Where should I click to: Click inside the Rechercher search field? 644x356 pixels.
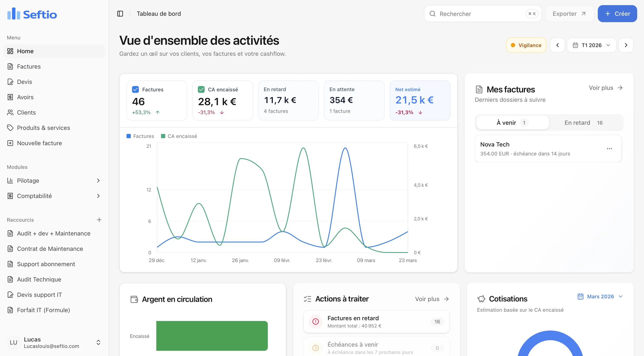(475, 14)
